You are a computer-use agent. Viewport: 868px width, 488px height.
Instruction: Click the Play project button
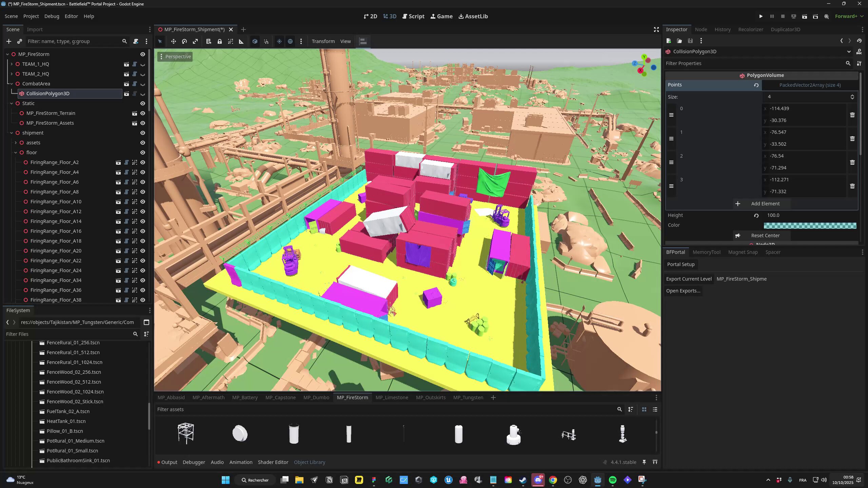pos(761,16)
